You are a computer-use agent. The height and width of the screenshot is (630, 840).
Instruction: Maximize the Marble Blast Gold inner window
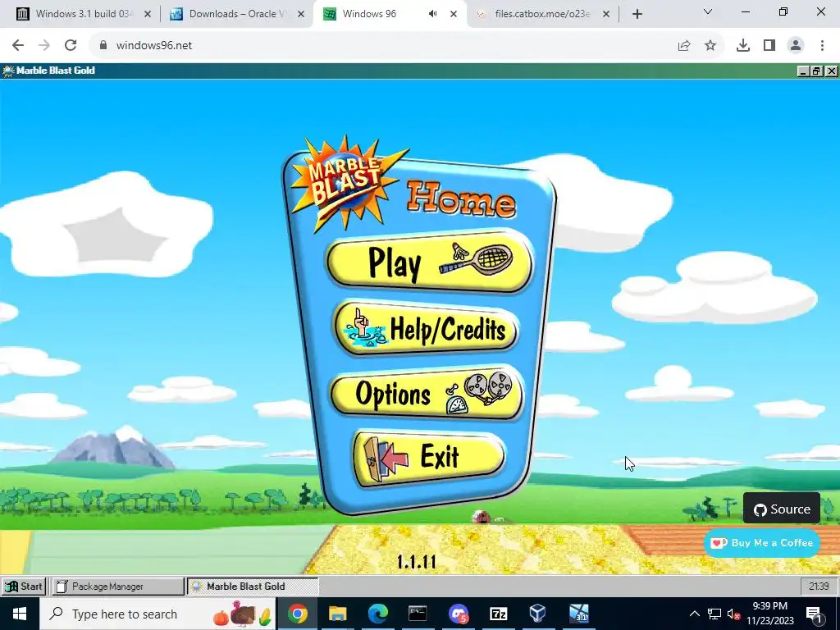pos(817,71)
